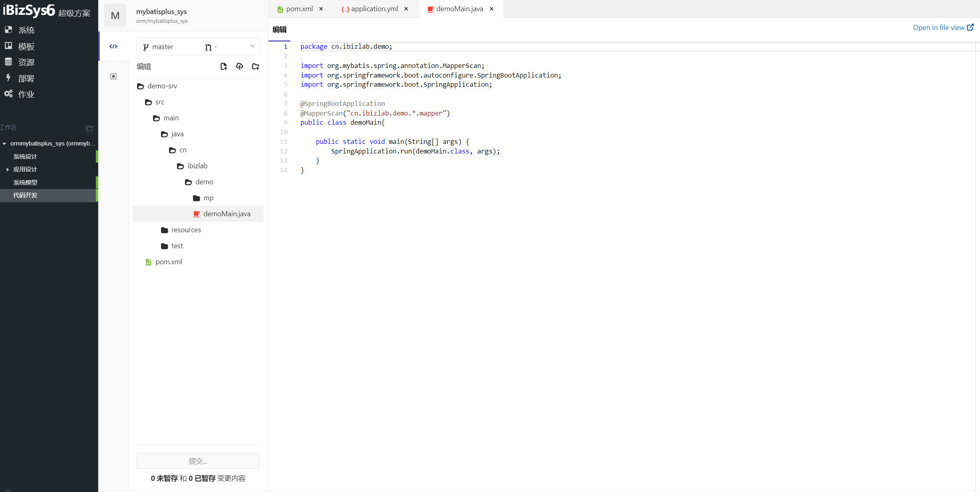
Task: Close the application.yml tab
Action: (x=406, y=9)
